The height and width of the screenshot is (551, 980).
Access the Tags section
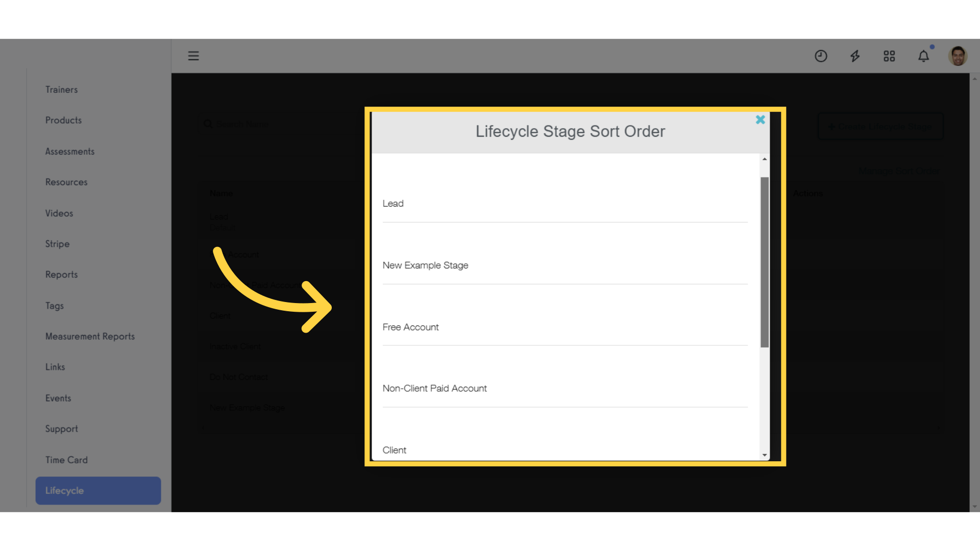[x=55, y=305]
